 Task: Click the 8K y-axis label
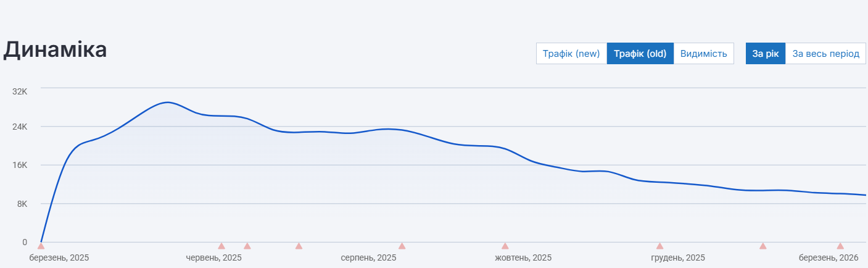click(22, 204)
